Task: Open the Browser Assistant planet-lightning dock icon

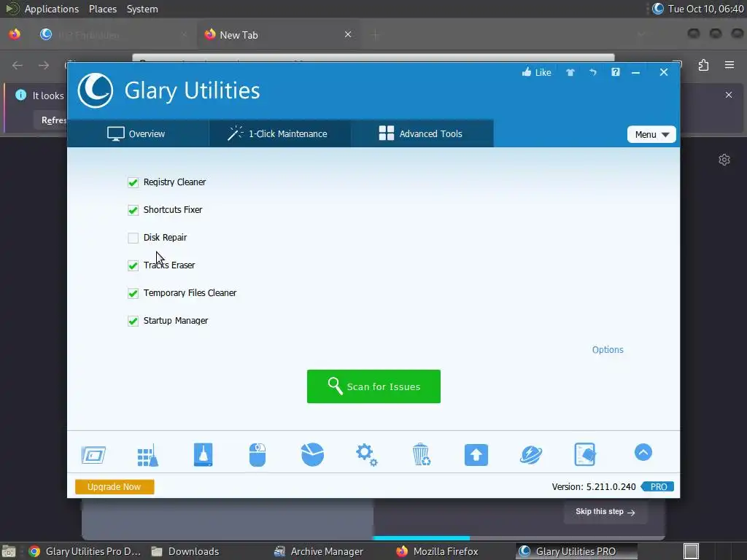Action: tap(531, 455)
